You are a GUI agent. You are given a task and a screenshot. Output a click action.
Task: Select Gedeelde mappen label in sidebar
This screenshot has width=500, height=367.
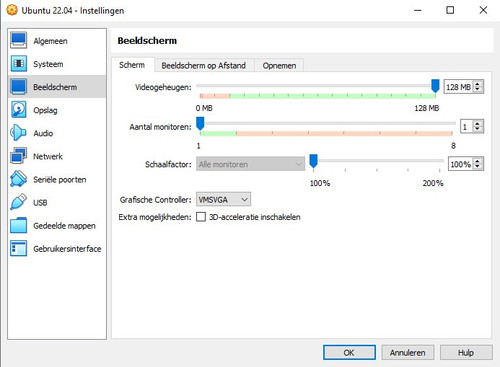point(64,226)
